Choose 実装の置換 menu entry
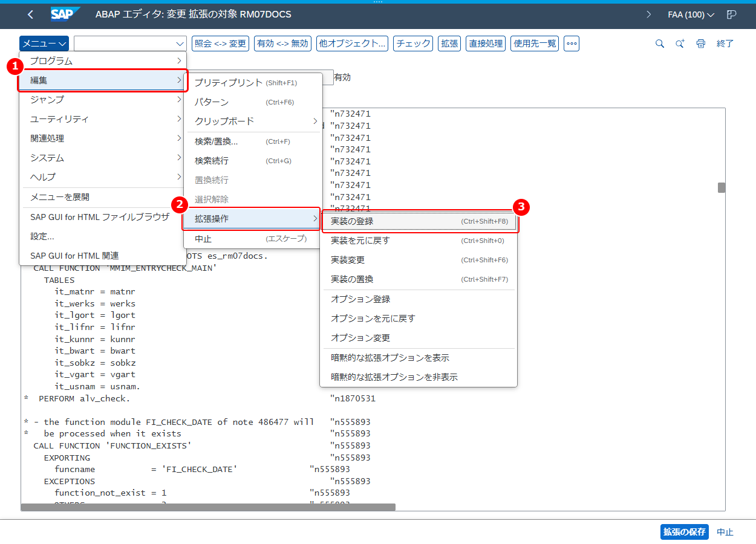This screenshot has height=544, width=756. (419, 279)
